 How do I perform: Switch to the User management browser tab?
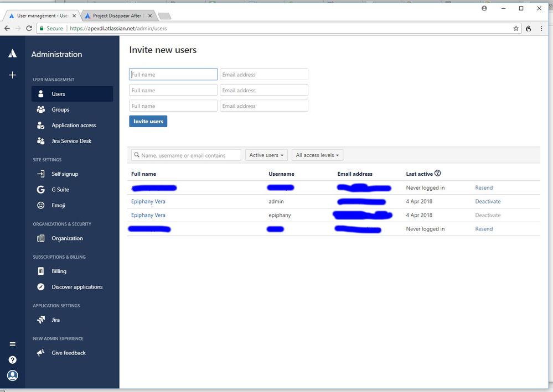click(42, 16)
